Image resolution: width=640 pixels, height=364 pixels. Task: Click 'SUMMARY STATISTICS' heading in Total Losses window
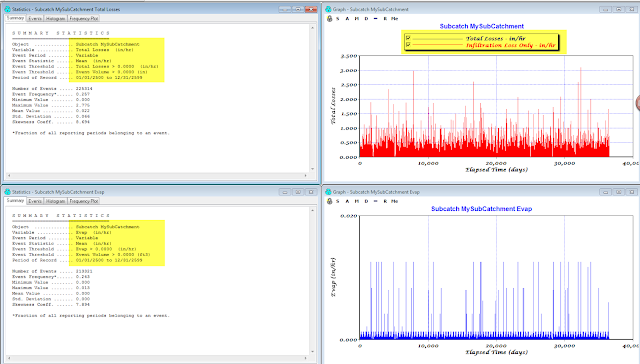tap(61, 33)
